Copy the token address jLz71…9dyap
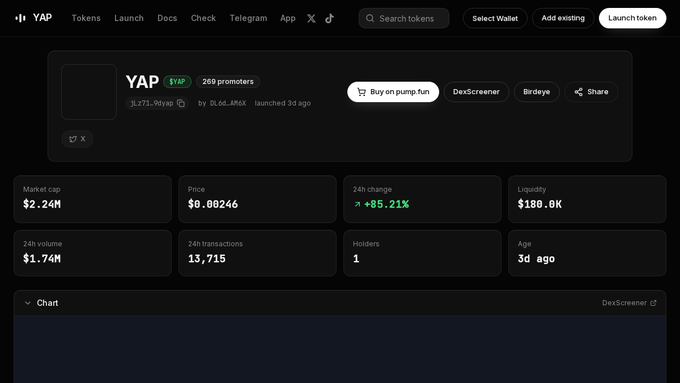 181,103
